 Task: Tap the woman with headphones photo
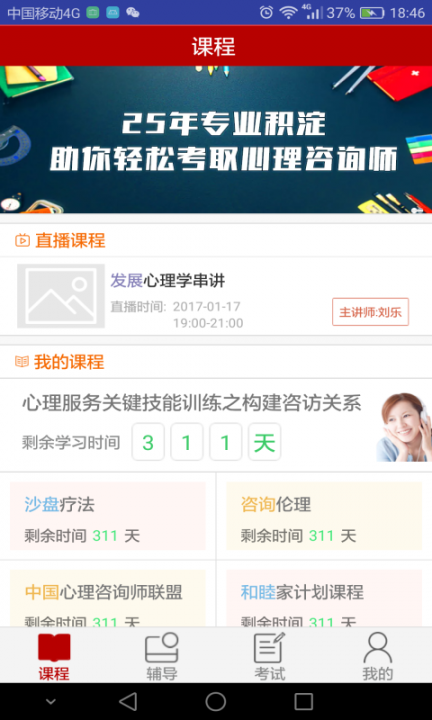tap(404, 427)
